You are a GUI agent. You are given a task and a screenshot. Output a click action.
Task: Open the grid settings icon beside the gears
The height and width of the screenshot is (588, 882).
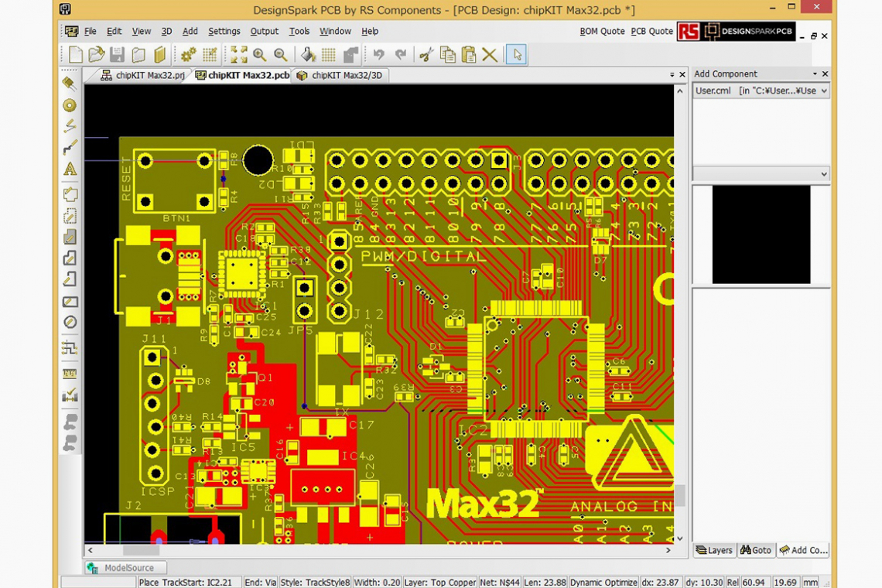[x=210, y=55]
